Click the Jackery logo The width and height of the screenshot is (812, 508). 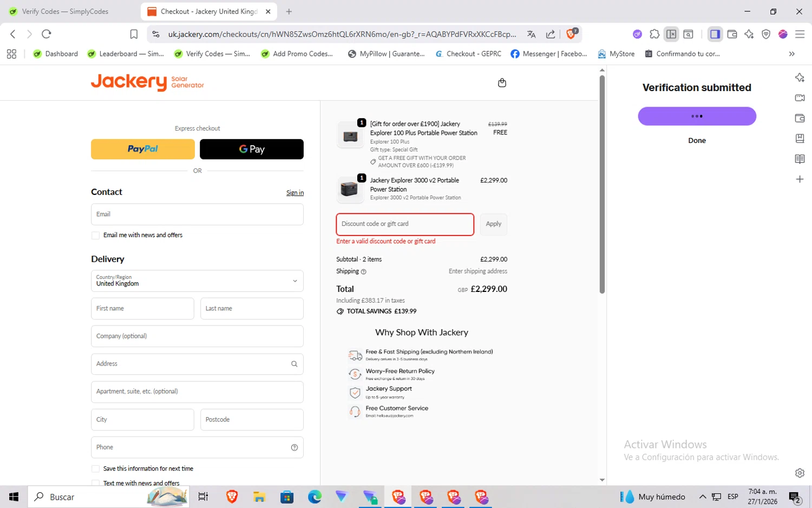tap(147, 82)
